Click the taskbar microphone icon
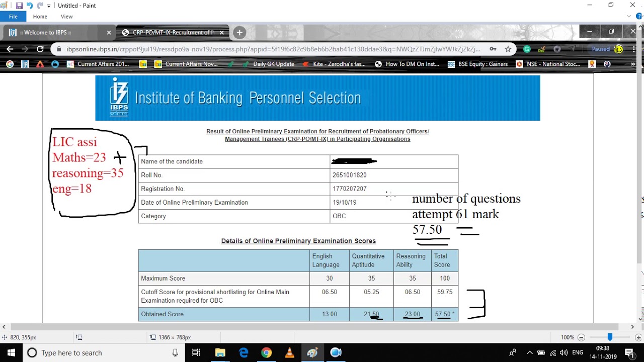The height and width of the screenshot is (362, 644). point(175,353)
